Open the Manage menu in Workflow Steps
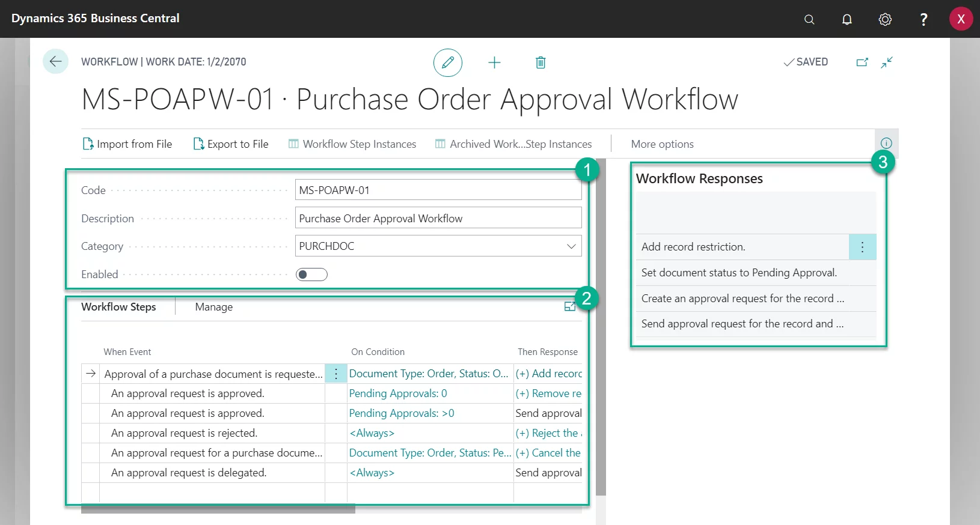The image size is (980, 525). point(213,307)
